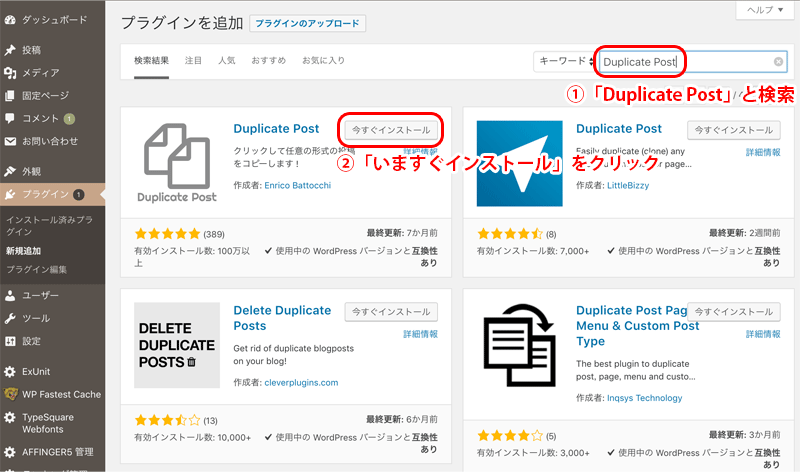Image resolution: width=800 pixels, height=472 pixels.
Task: Open 詳細情報 for Duplicate Post Page Menu
Action: tap(763, 334)
